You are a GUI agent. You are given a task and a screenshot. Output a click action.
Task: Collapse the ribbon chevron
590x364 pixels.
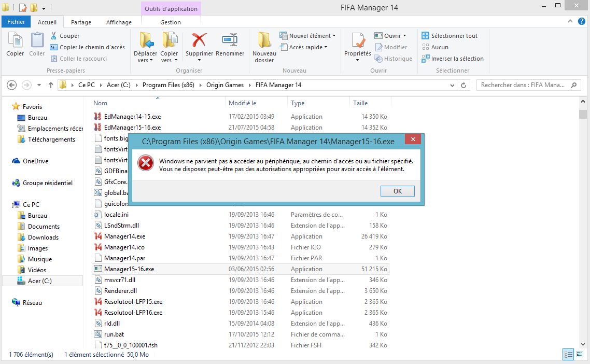coord(570,21)
